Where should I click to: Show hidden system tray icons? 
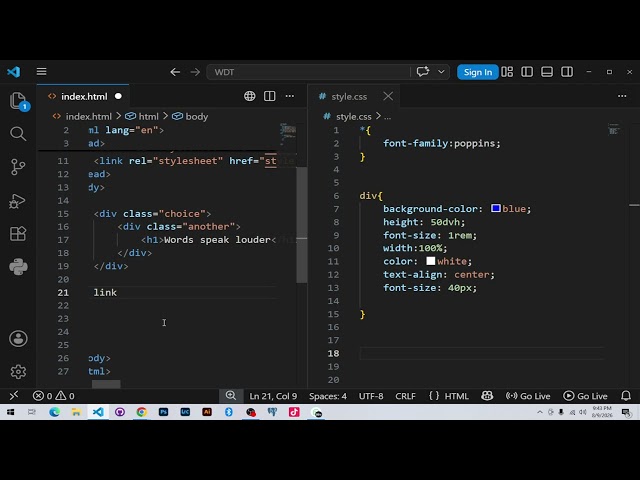pyautogui.click(x=540, y=412)
